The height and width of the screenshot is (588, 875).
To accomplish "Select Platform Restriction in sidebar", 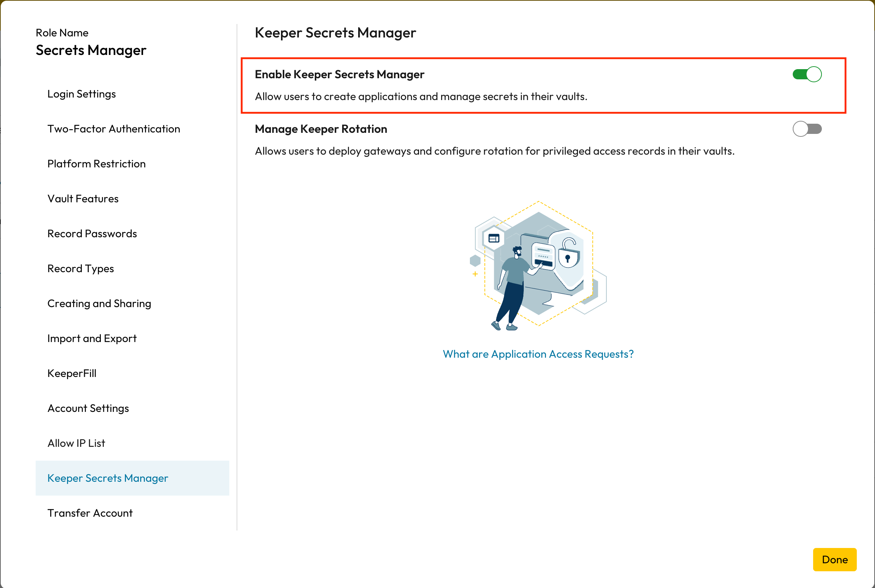I will [96, 163].
